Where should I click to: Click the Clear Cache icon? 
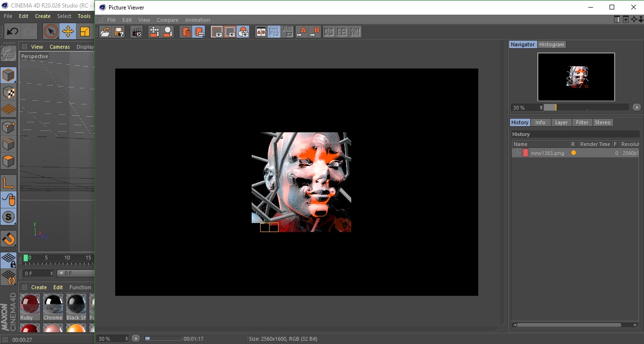tap(154, 32)
